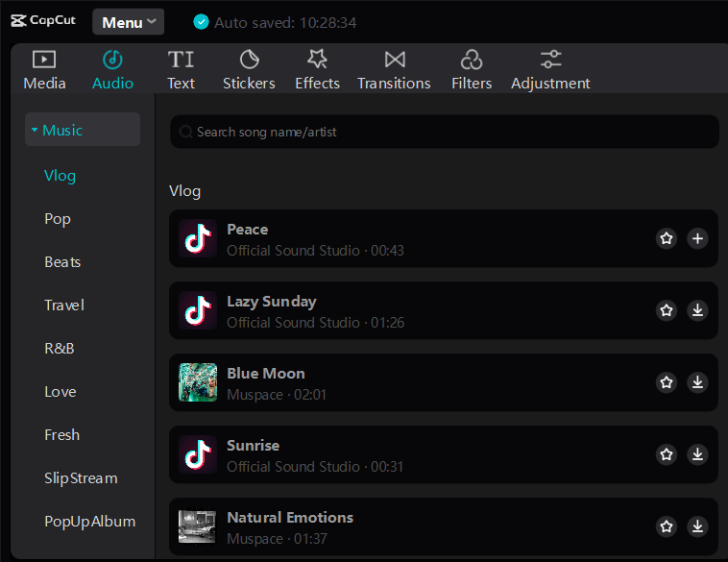Open the Effects panel
The image size is (728, 562).
[x=317, y=69]
